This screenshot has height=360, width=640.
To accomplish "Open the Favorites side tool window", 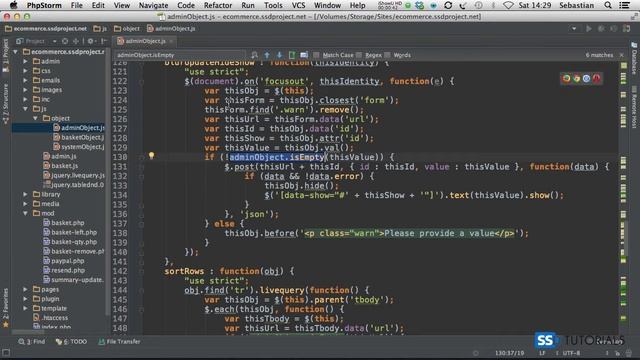I will [x=5, y=307].
